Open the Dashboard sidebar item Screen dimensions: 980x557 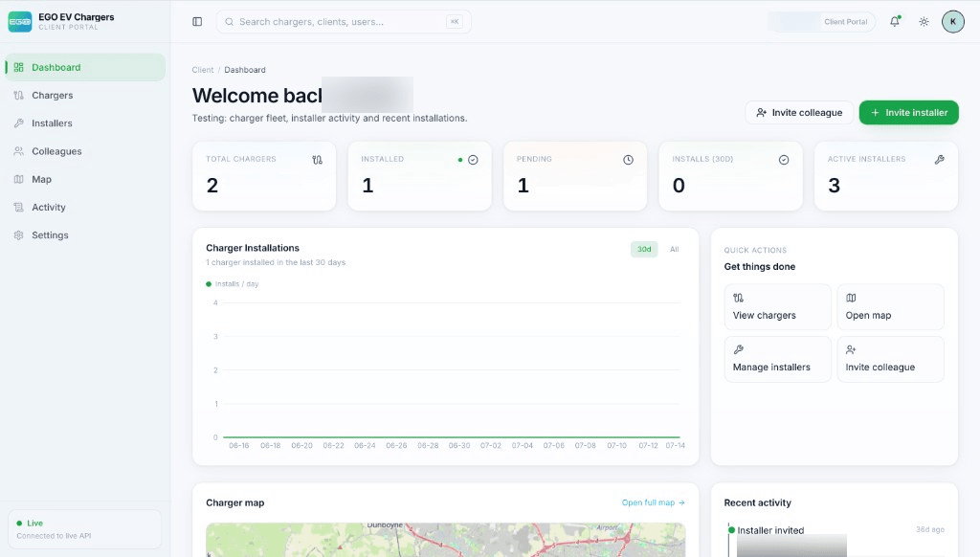[85, 68]
